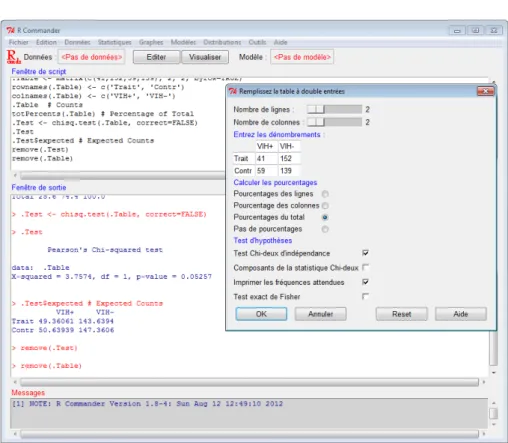Uncheck Imprimer les fréquences attendues
This screenshot has width=508, height=443.
365,282
